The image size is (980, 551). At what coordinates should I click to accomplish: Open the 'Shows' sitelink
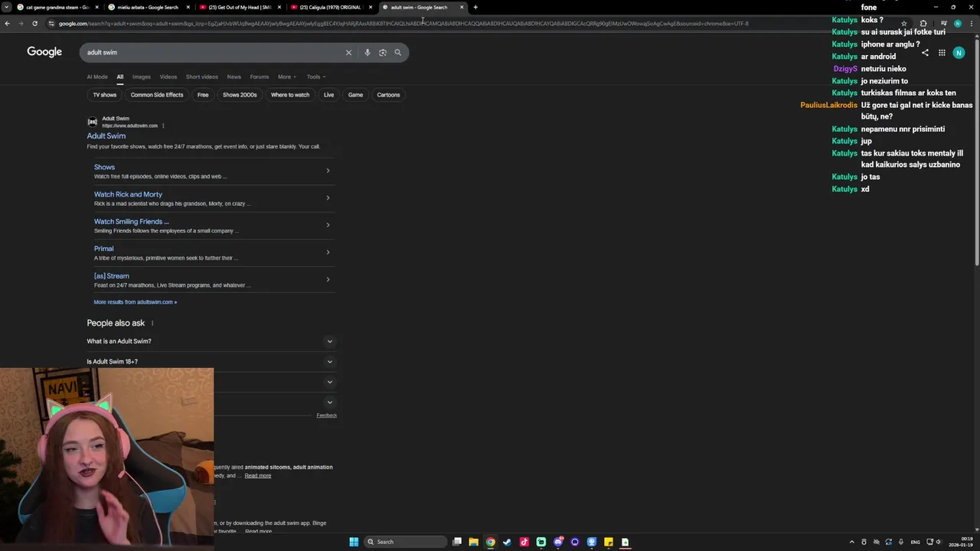tap(104, 167)
